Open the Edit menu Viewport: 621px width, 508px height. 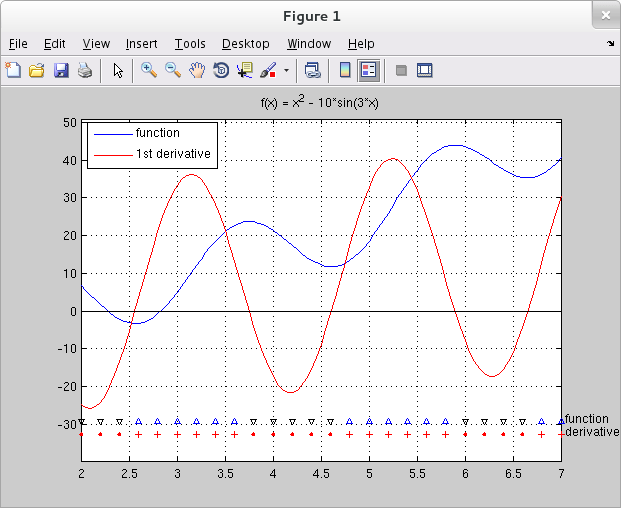pos(54,44)
